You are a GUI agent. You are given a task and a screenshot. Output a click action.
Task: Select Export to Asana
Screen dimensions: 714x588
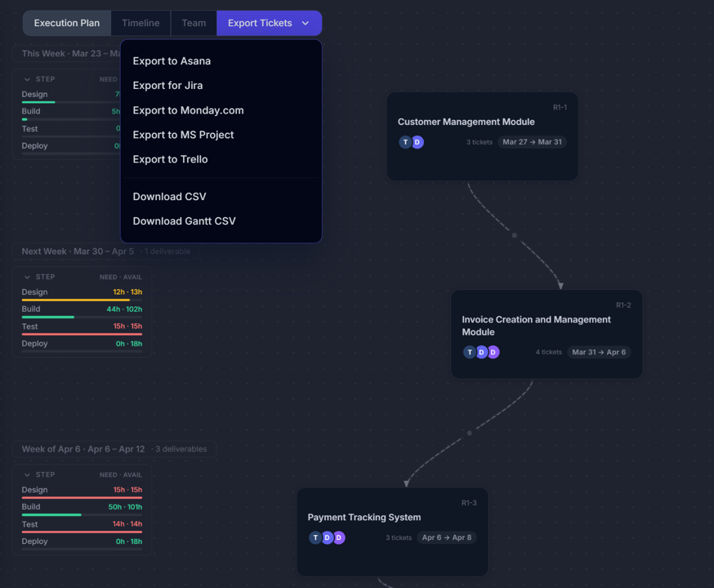[x=171, y=60]
